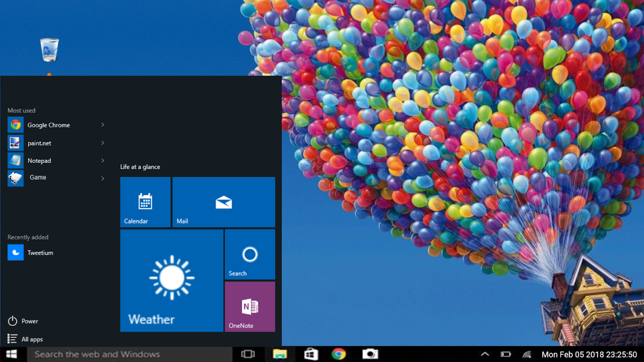This screenshot has width=644, height=362.
Task: Select the Game menu entry text
Action: [x=38, y=177]
